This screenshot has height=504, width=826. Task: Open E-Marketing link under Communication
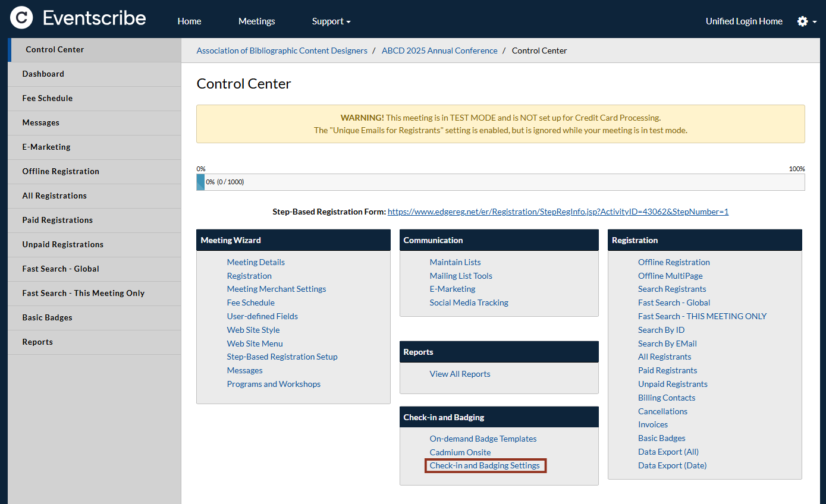click(453, 289)
